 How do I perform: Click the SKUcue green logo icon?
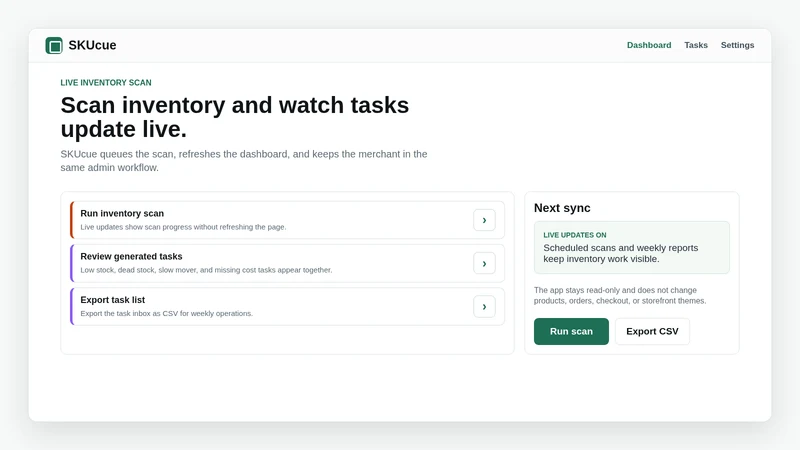54,45
